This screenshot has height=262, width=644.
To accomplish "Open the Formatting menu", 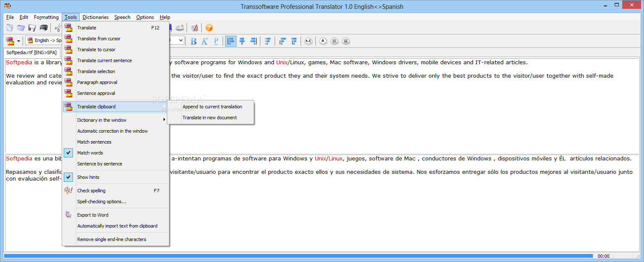I will click(x=46, y=17).
